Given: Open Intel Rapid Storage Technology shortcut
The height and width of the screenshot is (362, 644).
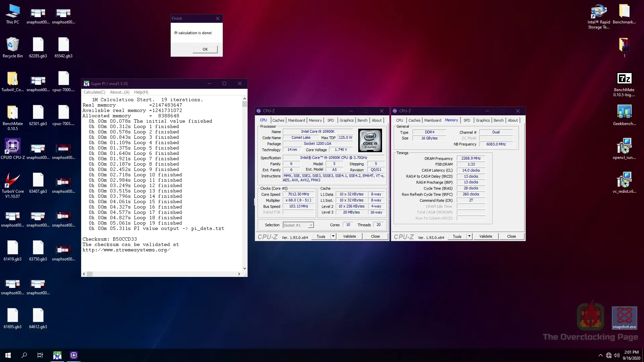Looking at the screenshot, I should pyautogui.click(x=599, y=16).
